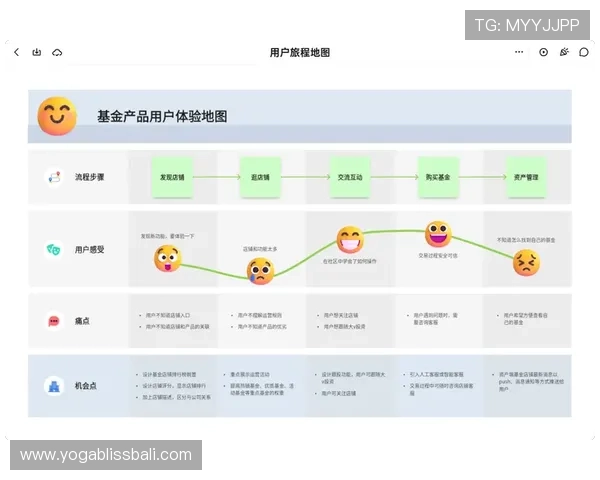The width and height of the screenshot is (600, 480).
Task: Select the open-mouth happy emoji under 购买基金
Action: [438, 233]
